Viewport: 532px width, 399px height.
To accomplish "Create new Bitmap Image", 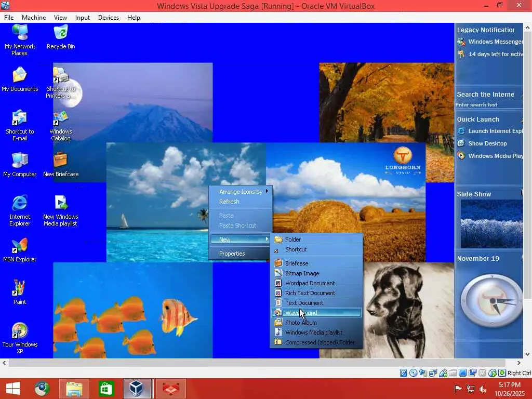I will [316, 273].
